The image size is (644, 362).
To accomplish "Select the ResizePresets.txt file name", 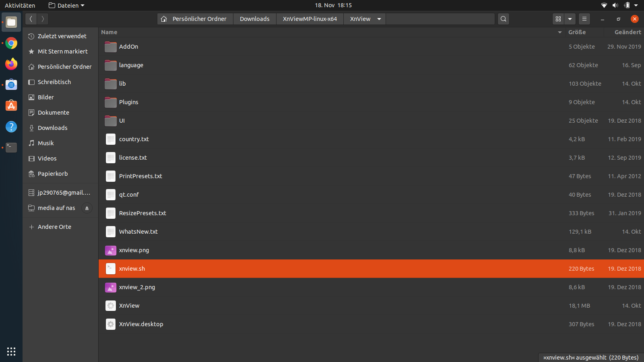I will pyautogui.click(x=142, y=213).
